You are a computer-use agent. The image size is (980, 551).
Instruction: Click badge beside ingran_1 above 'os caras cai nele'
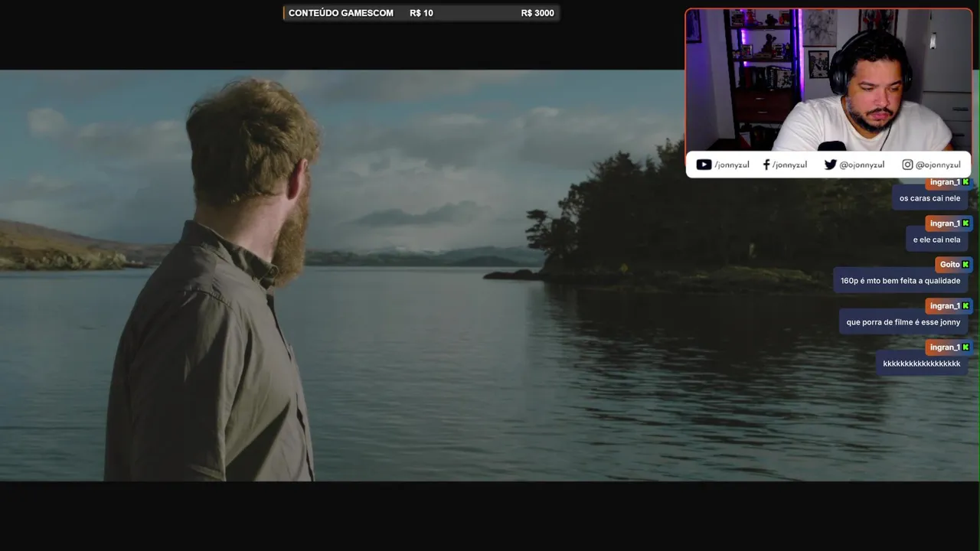tap(965, 182)
